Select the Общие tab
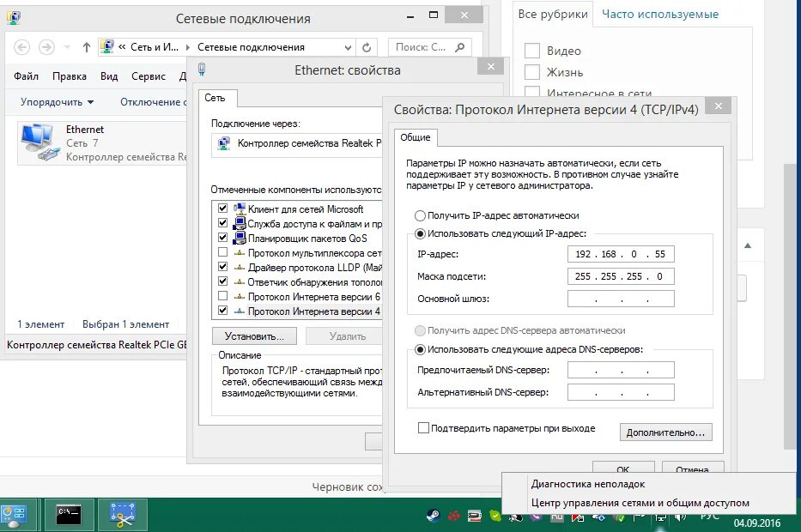This screenshot has height=532, width=801. 416,137
